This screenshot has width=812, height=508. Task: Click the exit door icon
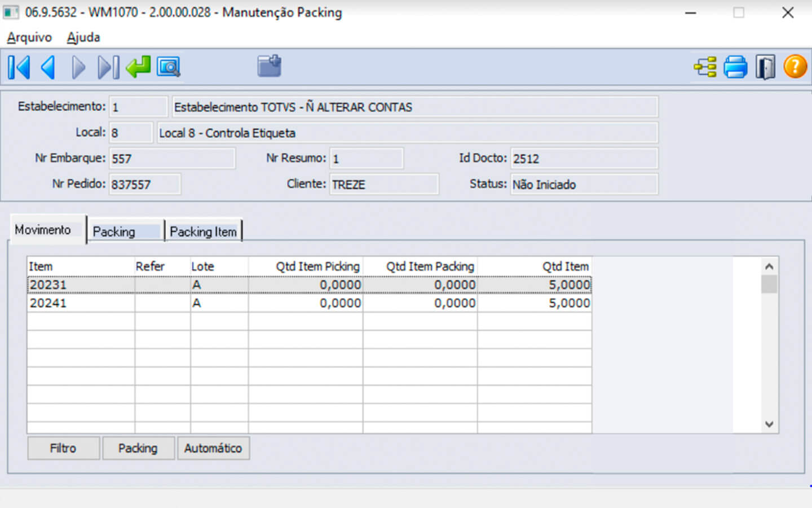(x=765, y=67)
